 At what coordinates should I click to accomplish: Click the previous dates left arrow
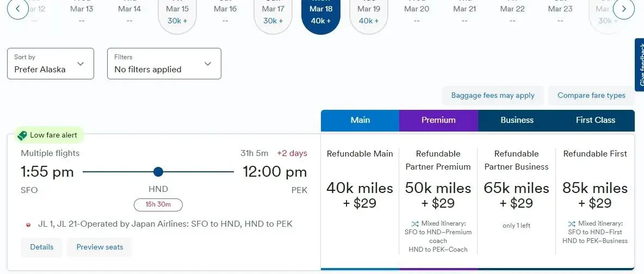[x=18, y=9]
